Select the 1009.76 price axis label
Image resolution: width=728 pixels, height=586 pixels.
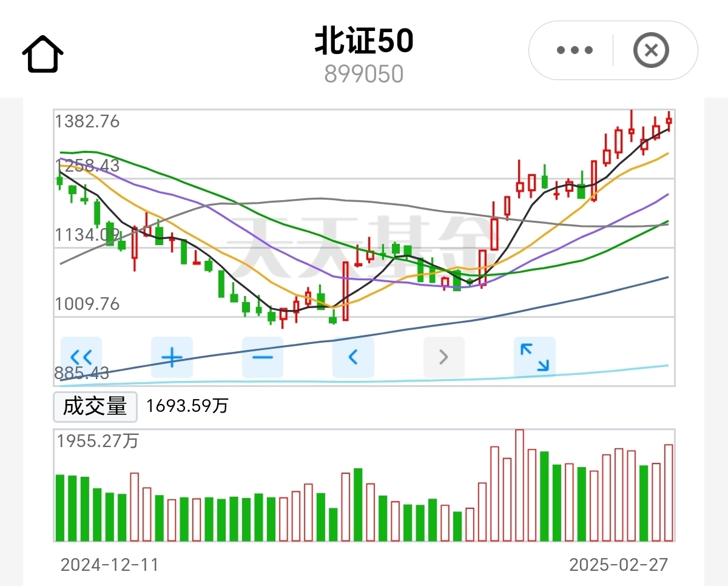(x=87, y=303)
